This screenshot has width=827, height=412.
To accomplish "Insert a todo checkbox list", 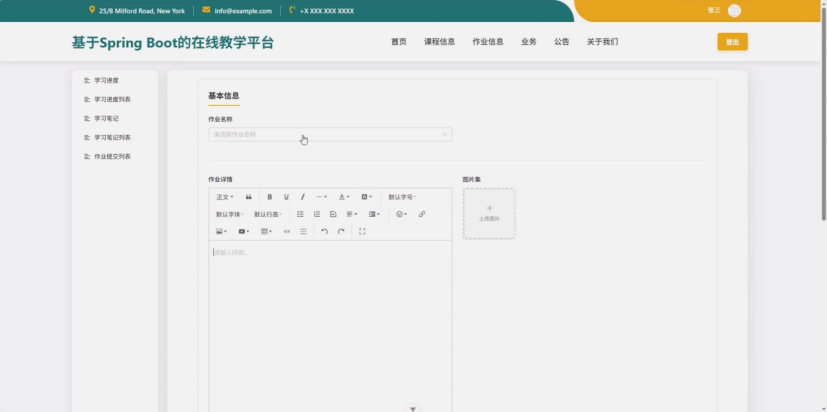I will [333, 214].
